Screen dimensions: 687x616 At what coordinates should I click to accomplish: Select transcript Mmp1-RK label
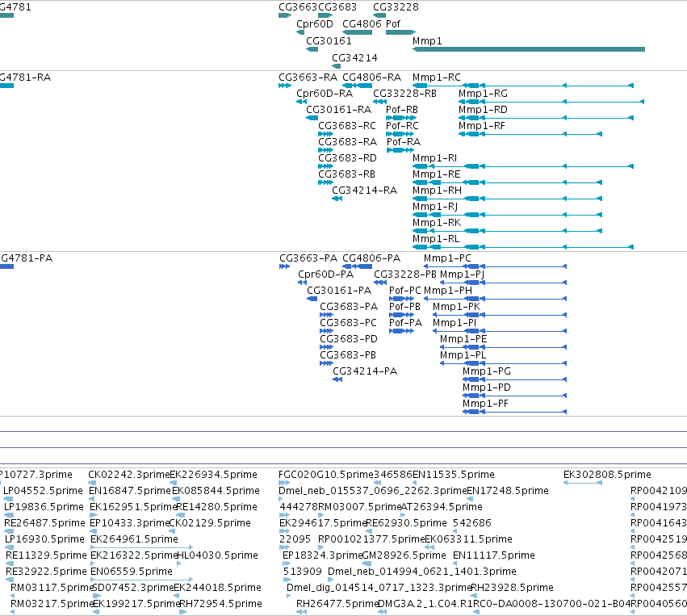point(437,223)
